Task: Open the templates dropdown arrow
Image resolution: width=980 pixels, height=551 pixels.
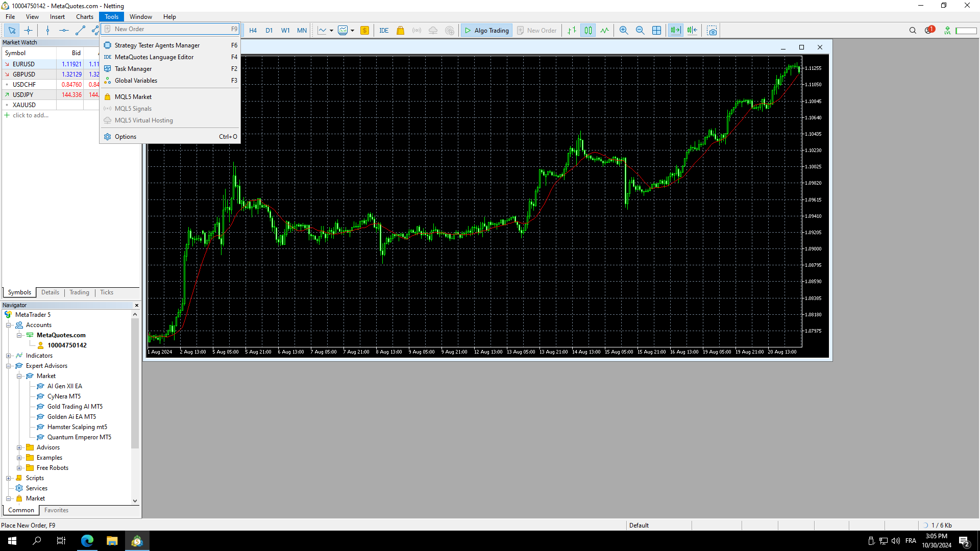Action: (x=352, y=31)
